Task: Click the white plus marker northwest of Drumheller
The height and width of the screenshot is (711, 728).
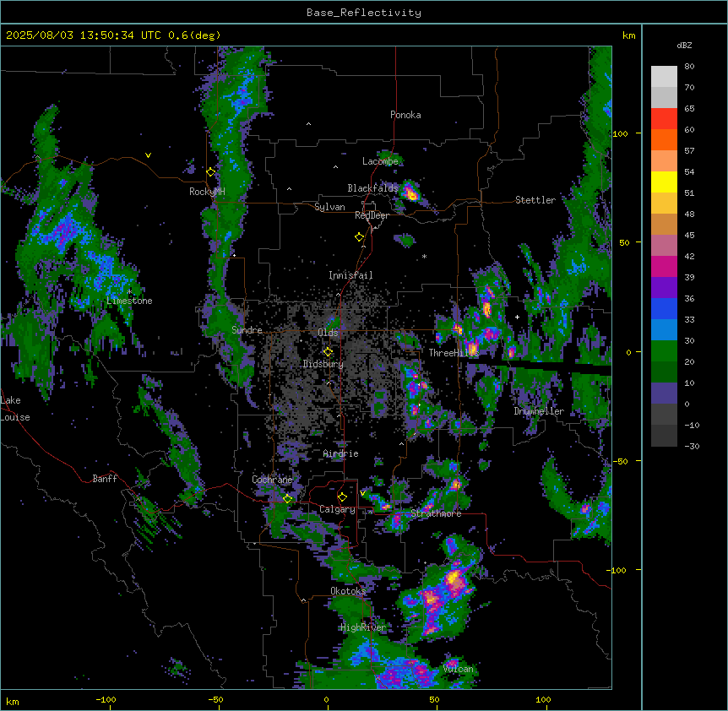Action: pyautogui.click(x=517, y=317)
